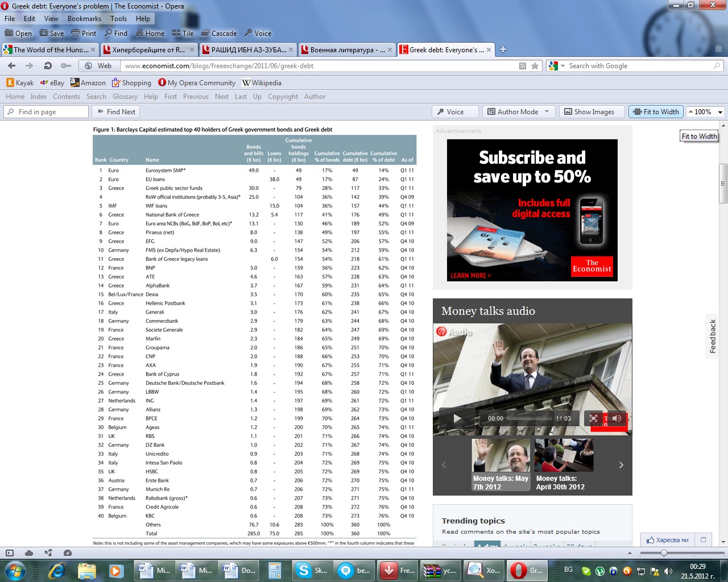Click the Find toolbar button

pyautogui.click(x=115, y=33)
